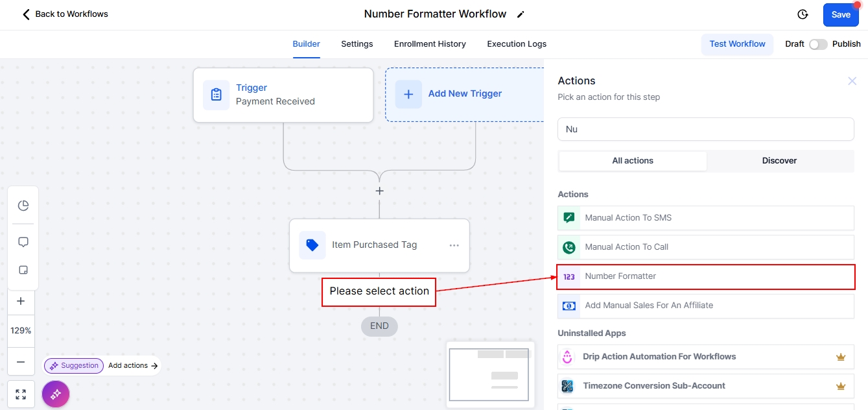Viewport: 868px width, 410px height.
Task: Open the comments icon in left toolbar
Action: pos(23,242)
